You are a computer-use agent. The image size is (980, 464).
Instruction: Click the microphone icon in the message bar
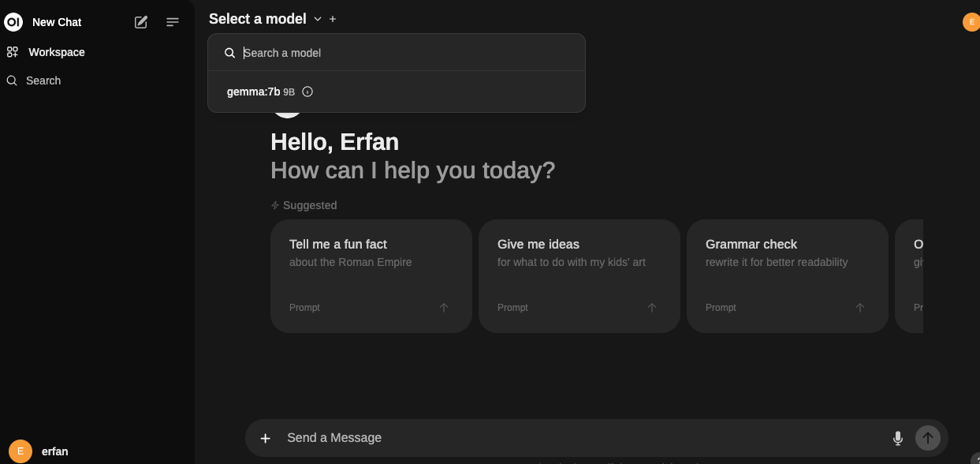click(x=897, y=437)
